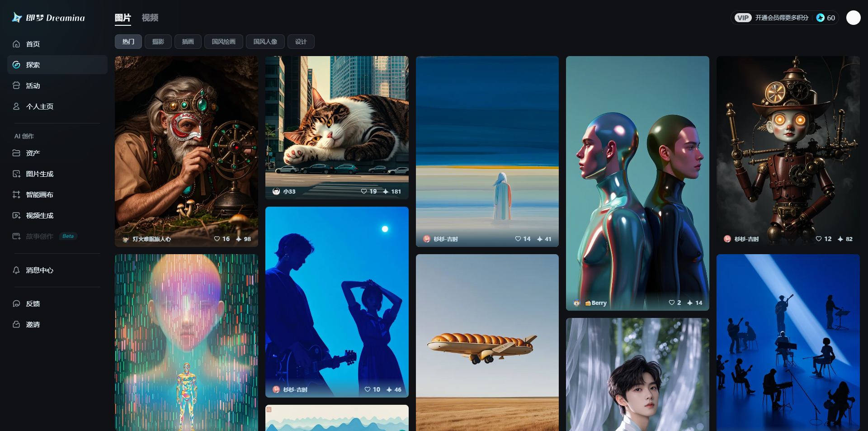This screenshot has width=868, height=431.
Task: Open the flying bread airplane image
Action: [487, 342]
